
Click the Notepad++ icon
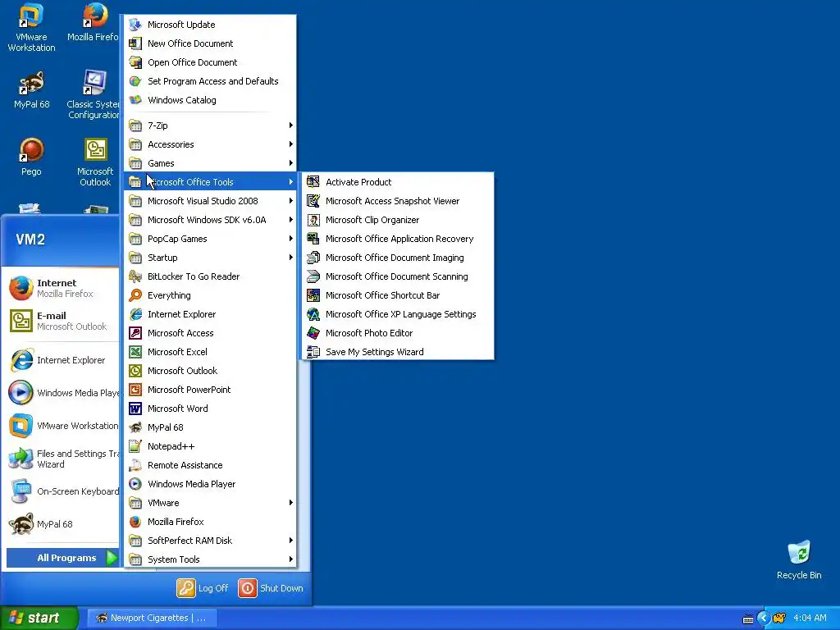(135, 446)
